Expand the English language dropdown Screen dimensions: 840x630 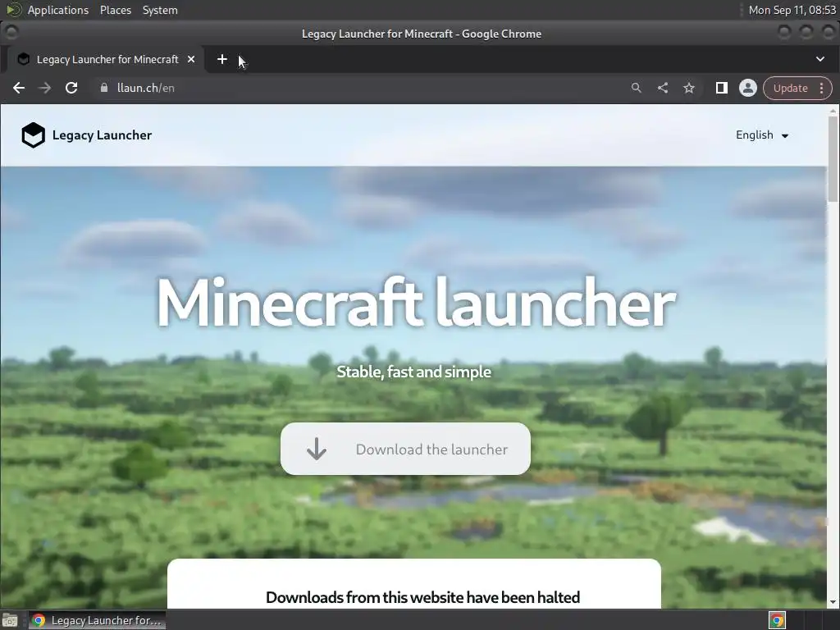pyautogui.click(x=762, y=135)
